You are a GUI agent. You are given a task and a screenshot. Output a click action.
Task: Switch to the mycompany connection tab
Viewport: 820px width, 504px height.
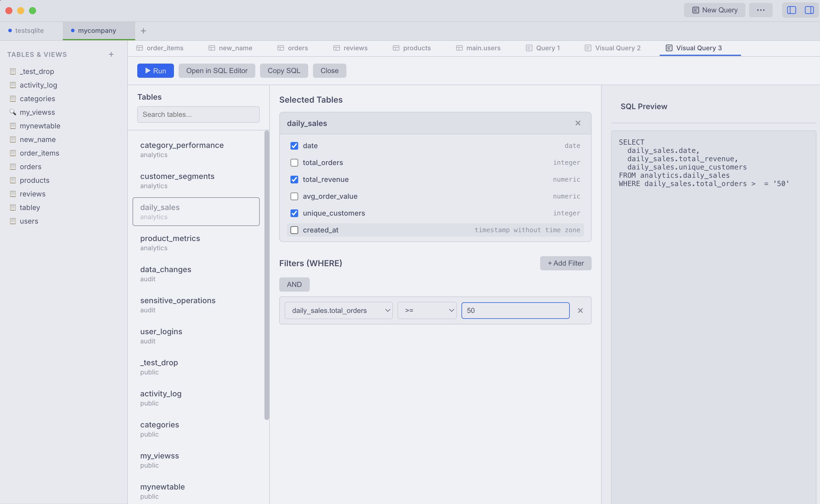click(x=99, y=31)
